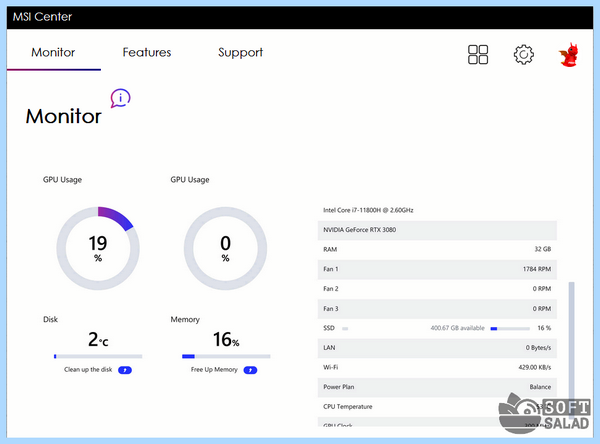Click the MSI Center window title
Viewport: 600px width, 444px height.
pos(42,17)
